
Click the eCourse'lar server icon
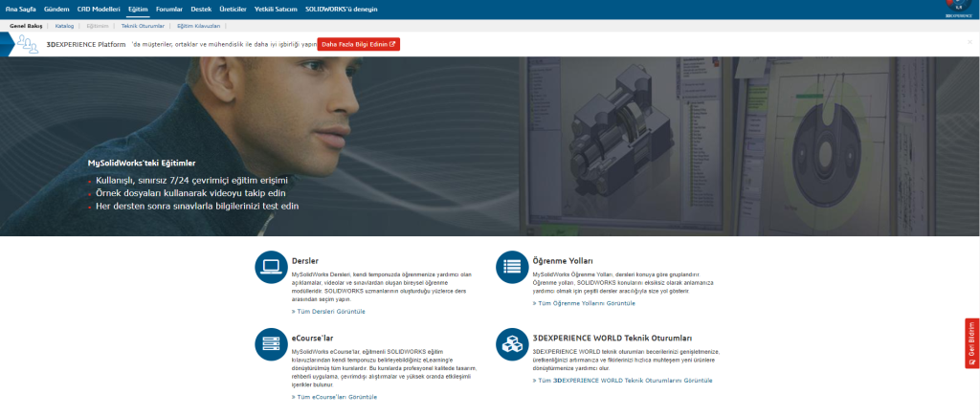pos(271,344)
